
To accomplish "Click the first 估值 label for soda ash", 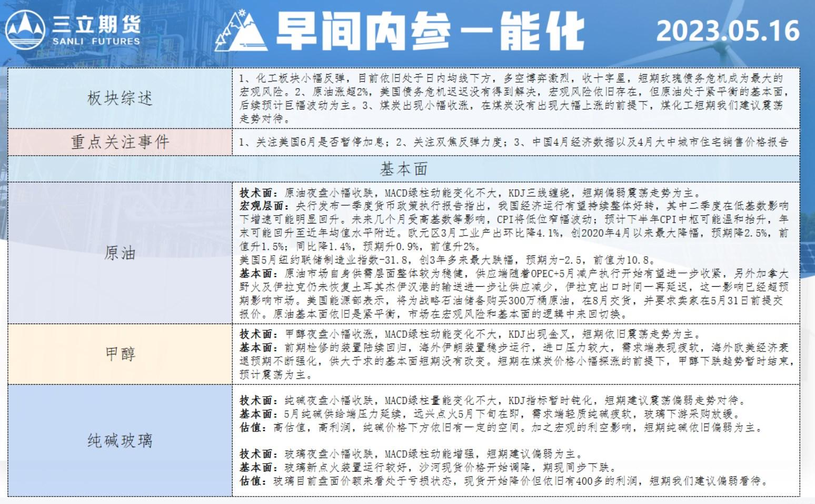I will pos(251,428).
